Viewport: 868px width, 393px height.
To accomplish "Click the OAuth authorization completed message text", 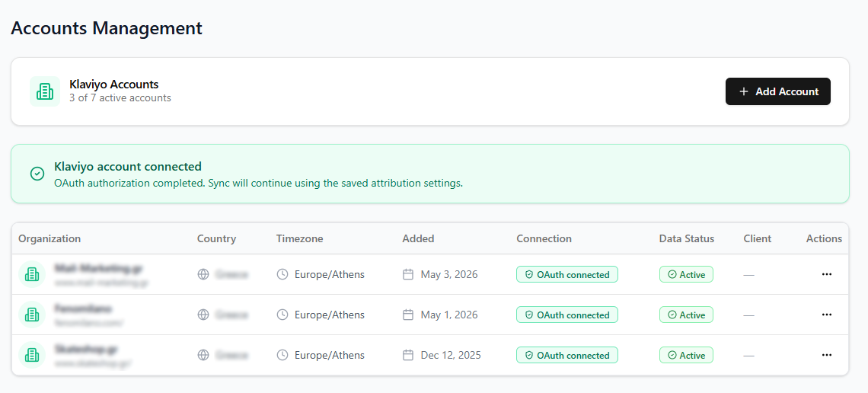I will (259, 184).
